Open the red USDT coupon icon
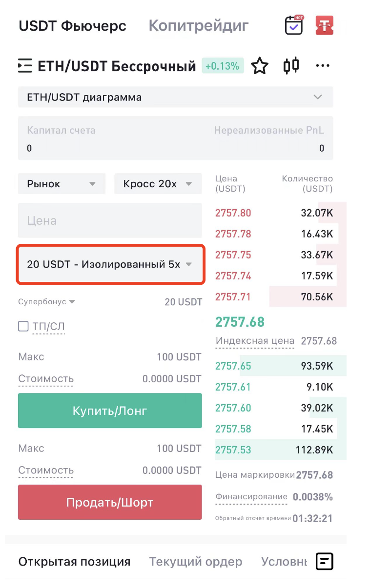The width and height of the screenshot is (370, 588). (324, 25)
